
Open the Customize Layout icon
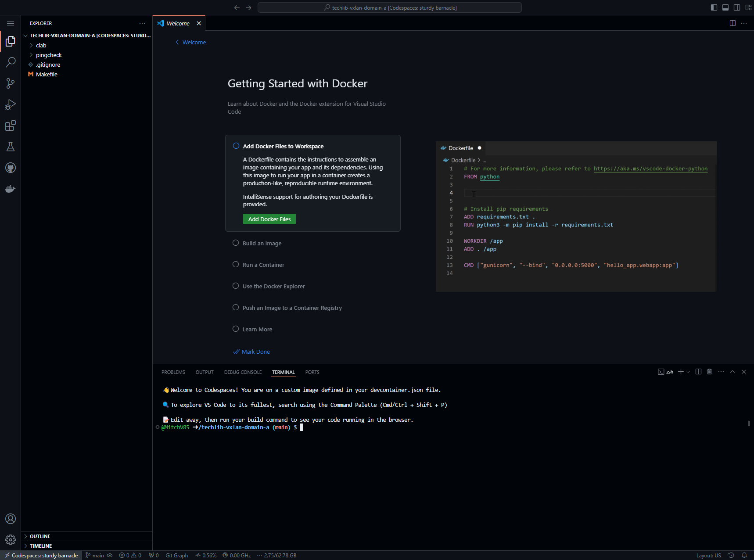coord(748,7)
